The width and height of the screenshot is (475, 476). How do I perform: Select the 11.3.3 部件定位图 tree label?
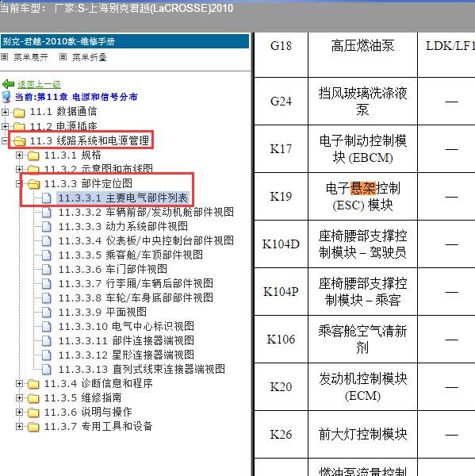click(x=88, y=184)
